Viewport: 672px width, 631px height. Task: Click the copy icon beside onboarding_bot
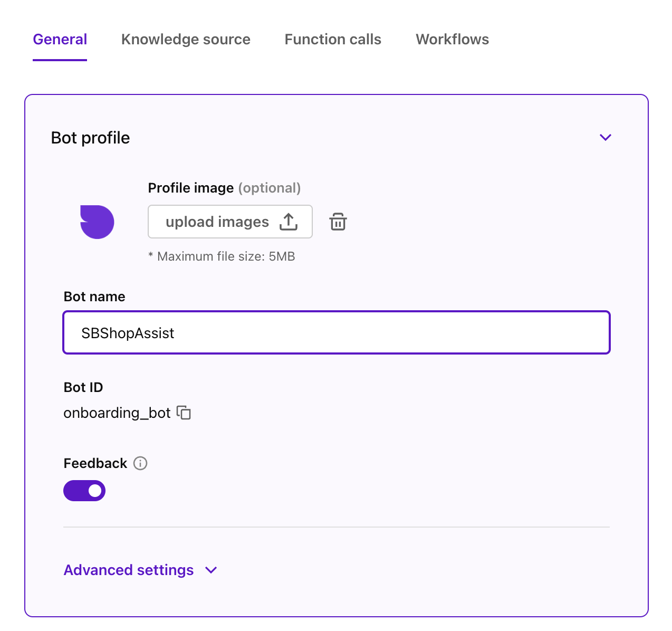tap(184, 413)
